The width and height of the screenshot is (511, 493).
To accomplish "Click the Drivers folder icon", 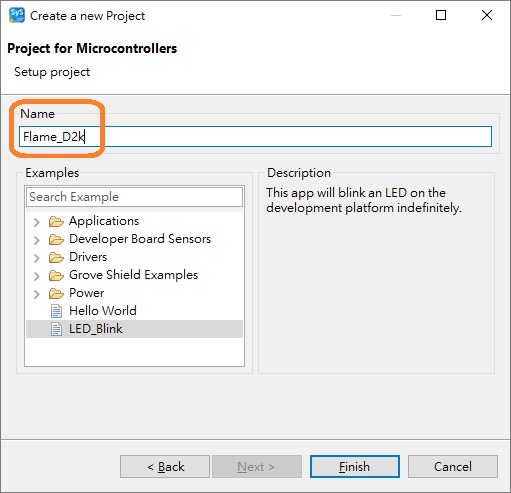I will (56, 257).
